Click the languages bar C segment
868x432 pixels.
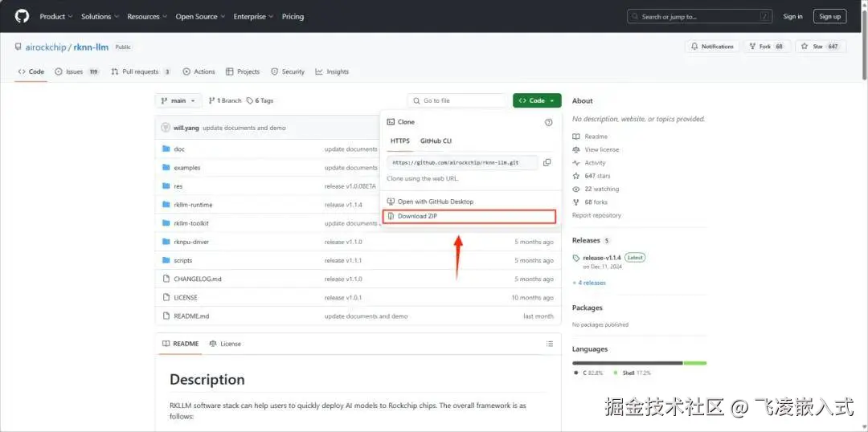(x=627, y=363)
